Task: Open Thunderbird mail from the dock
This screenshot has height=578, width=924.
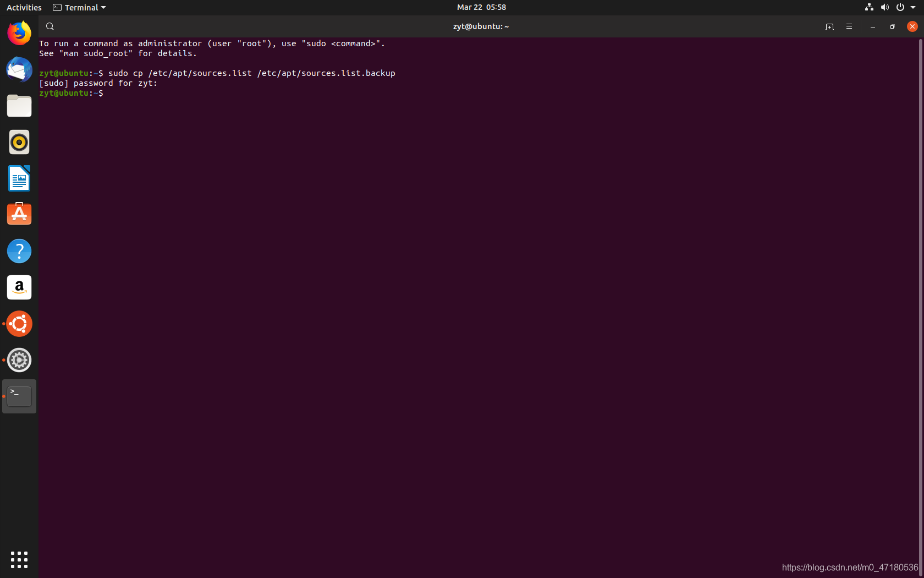Action: [19, 69]
